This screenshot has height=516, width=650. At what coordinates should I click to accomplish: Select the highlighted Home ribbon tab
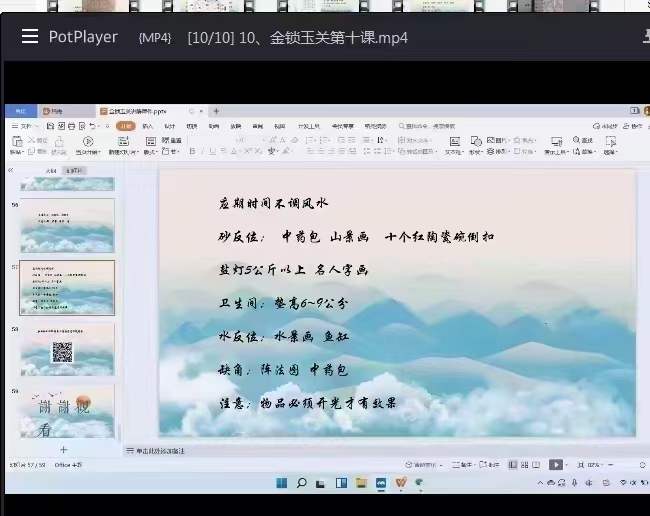click(x=125, y=126)
